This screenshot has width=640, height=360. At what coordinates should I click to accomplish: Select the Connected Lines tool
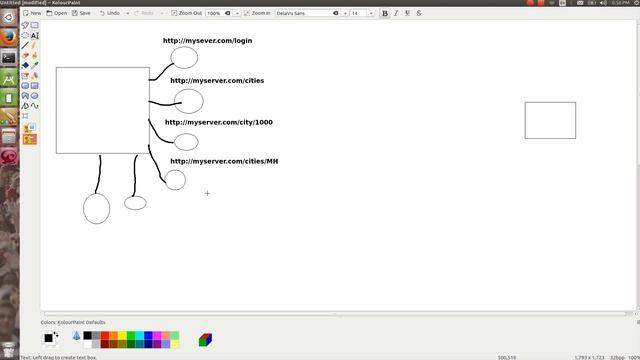[25, 106]
